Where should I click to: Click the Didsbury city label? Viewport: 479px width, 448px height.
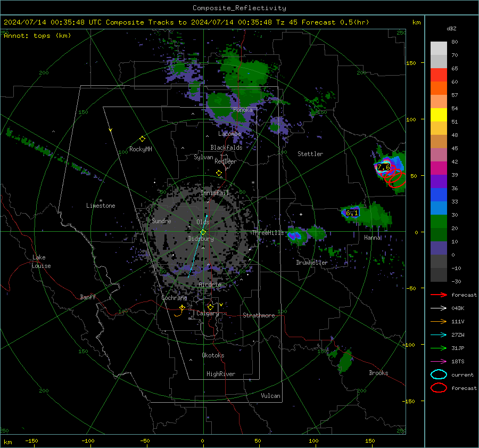[201, 239]
